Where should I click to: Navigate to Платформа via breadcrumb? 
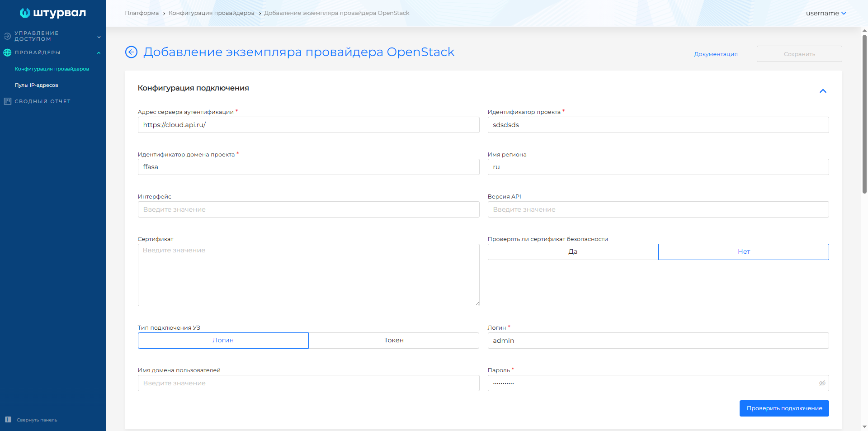[141, 13]
